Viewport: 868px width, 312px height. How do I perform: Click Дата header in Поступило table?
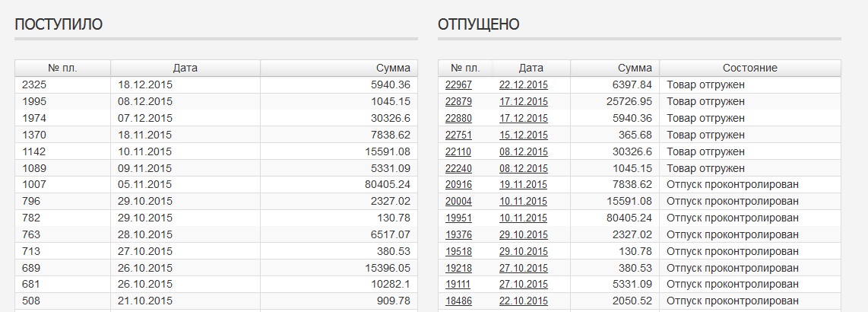click(185, 68)
